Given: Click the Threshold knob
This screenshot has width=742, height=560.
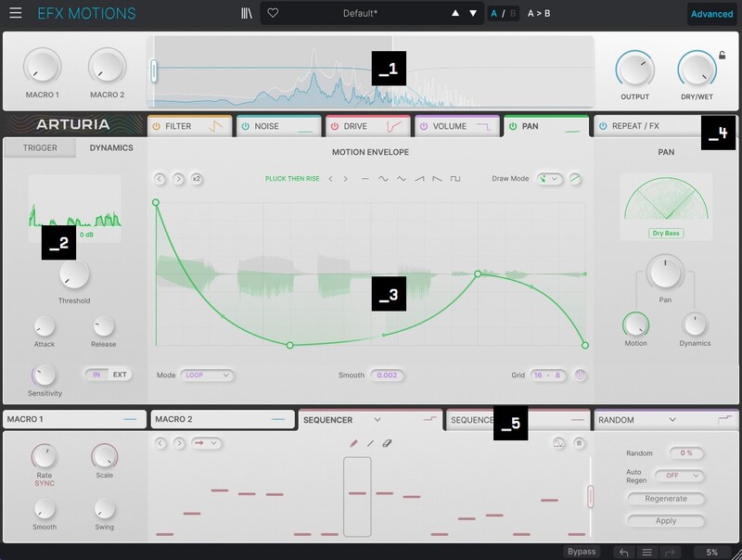Looking at the screenshot, I should point(74,274).
